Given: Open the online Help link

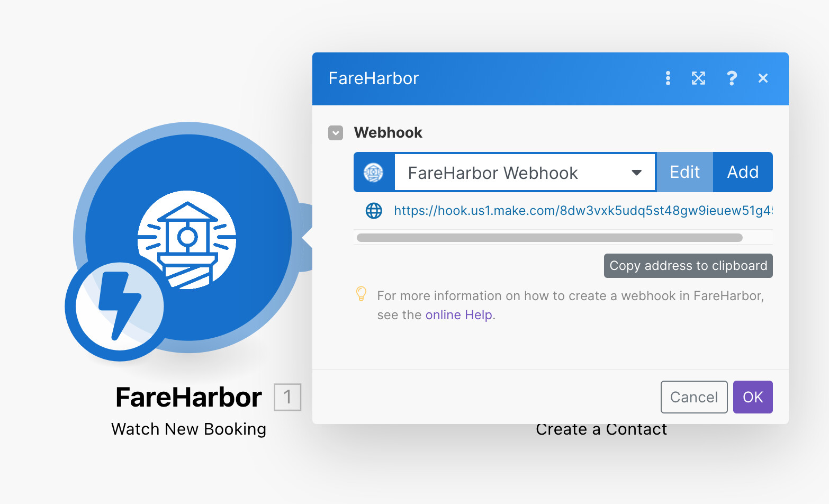Looking at the screenshot, I should pos(458,315).
